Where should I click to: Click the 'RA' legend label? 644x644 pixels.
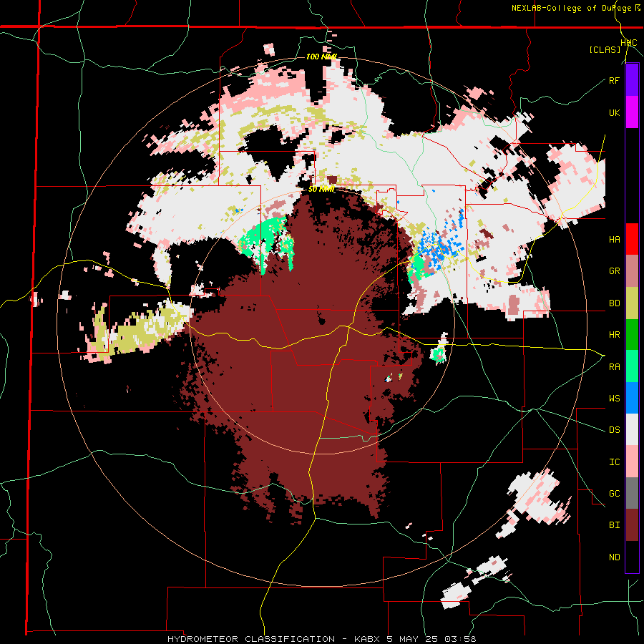614,367
